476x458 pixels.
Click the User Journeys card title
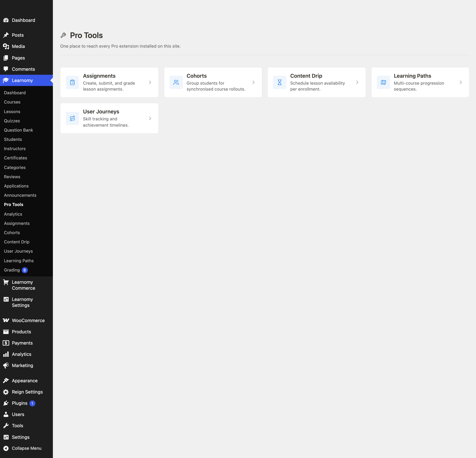pyautogui.click(x=101, y=111)
